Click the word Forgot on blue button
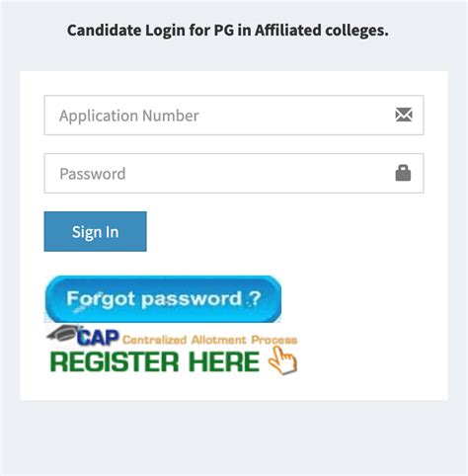 pos(101,299)
